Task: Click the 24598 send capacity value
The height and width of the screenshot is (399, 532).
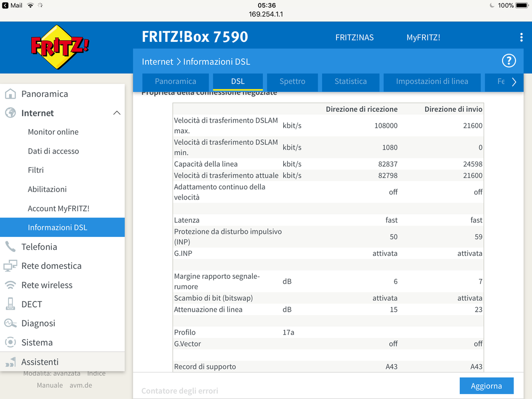Action: coord(473,164)
